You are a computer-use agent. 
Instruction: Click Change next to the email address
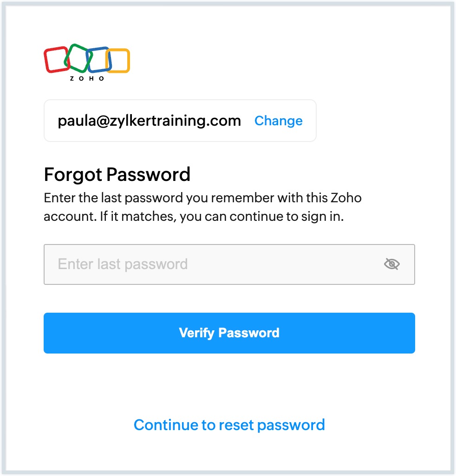278,121
